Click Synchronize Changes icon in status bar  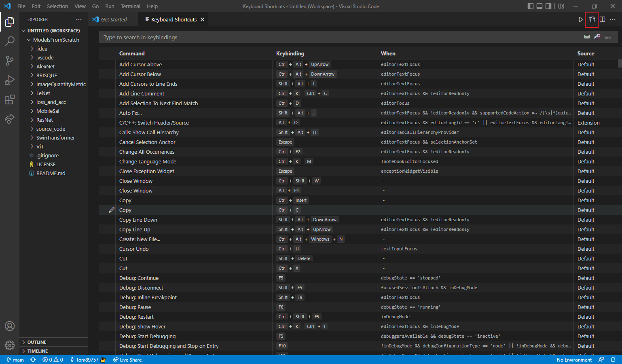click(33, 360)
